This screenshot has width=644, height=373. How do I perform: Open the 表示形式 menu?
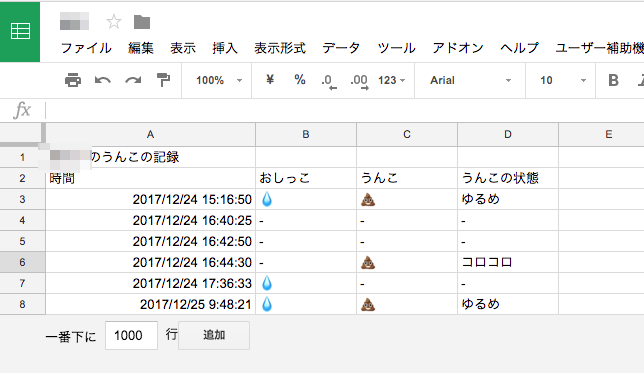point(280,48)
